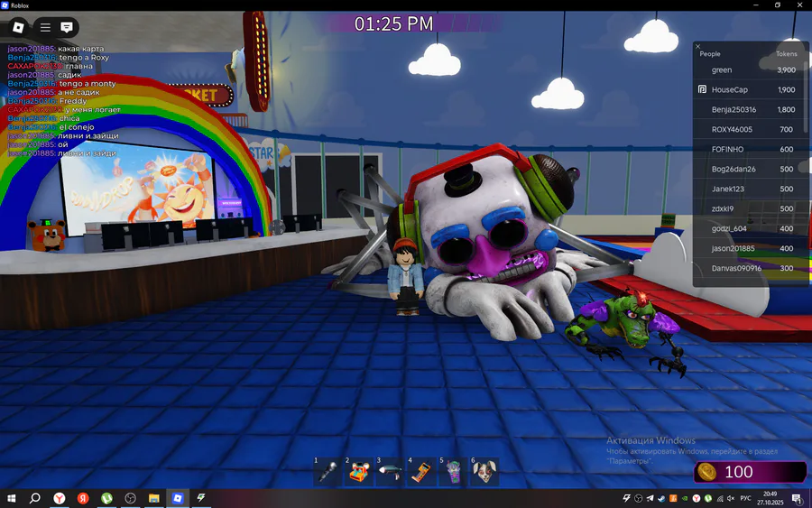
Task: Click the gold coin 100 token counter
Action: 750,472
